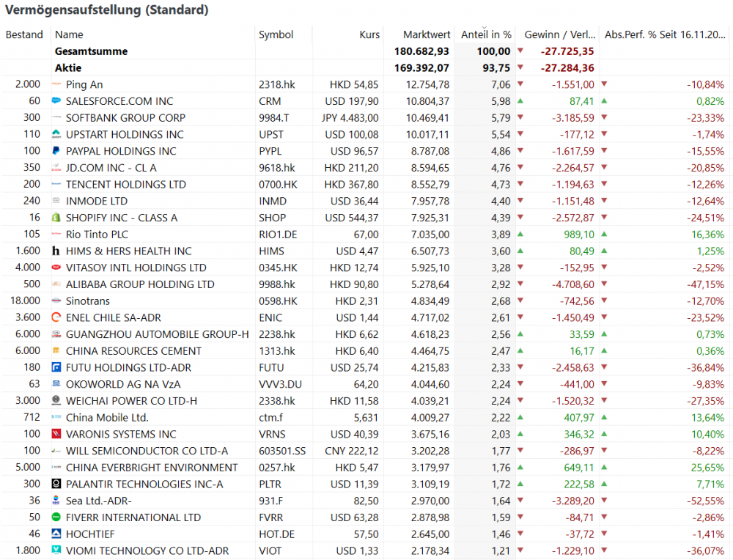This screenshot has width=733, height=560.
Task: Click the market value 2.178,34
Action: point(430,550)
